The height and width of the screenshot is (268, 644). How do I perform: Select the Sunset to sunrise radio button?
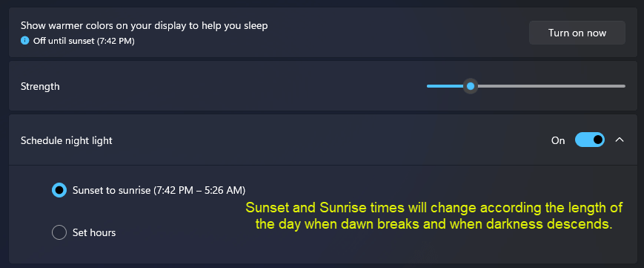tap(59, 190)
